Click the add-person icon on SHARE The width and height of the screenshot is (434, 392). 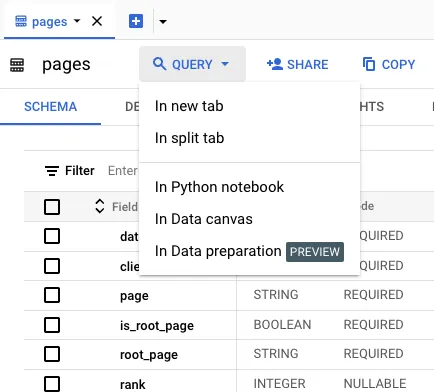point(275,64)
